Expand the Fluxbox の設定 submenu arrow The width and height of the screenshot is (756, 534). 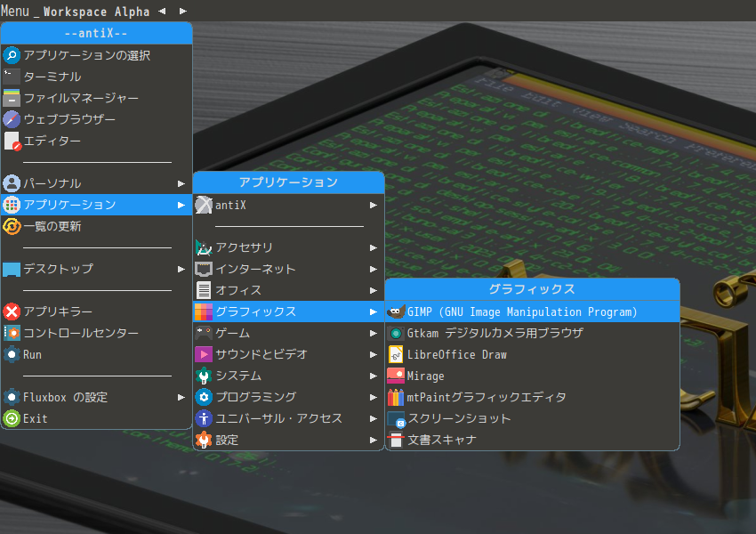181,398
